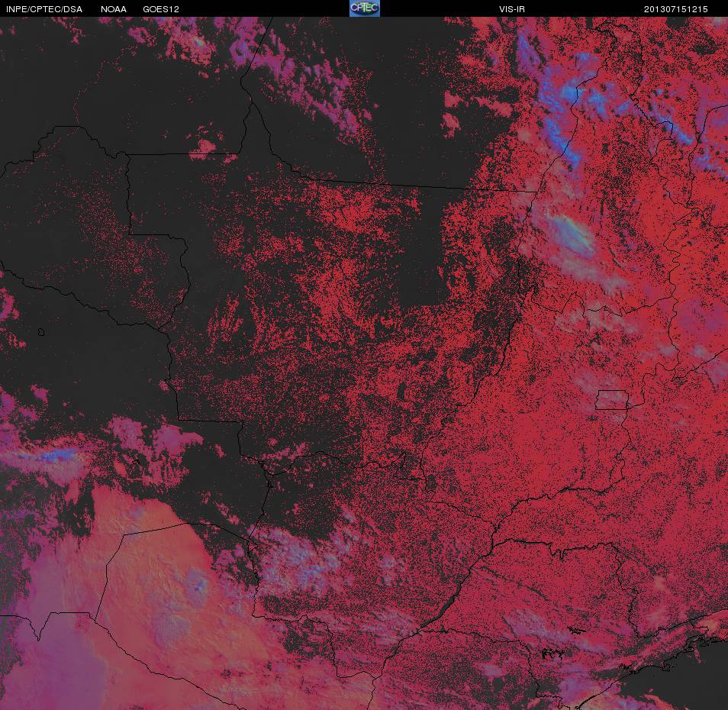Click the GOES12 satellite label

click(x=161, y=9)
